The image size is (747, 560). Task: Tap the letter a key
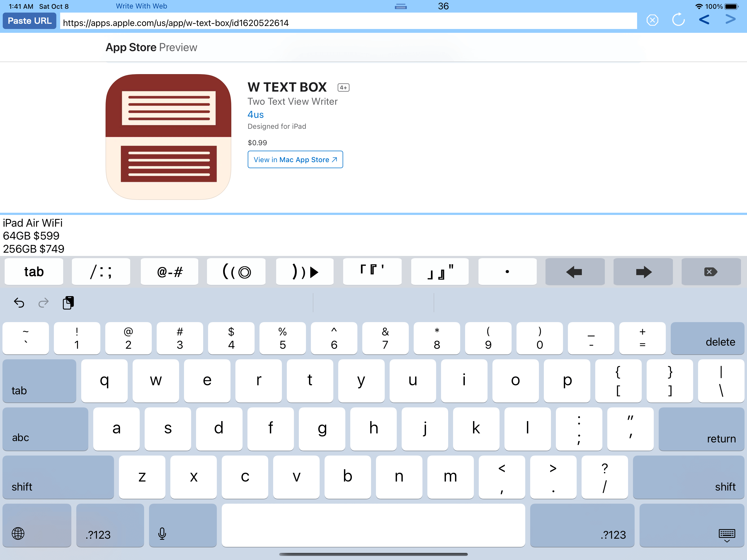click(x=116, y=429)
